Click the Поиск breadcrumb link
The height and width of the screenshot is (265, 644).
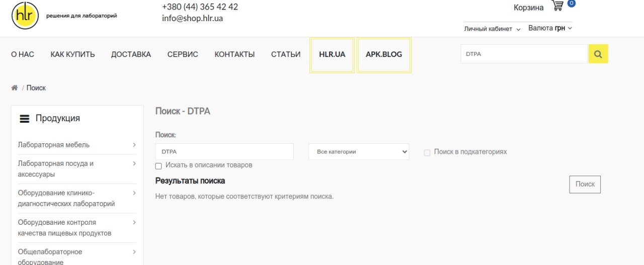click(36, 88)
